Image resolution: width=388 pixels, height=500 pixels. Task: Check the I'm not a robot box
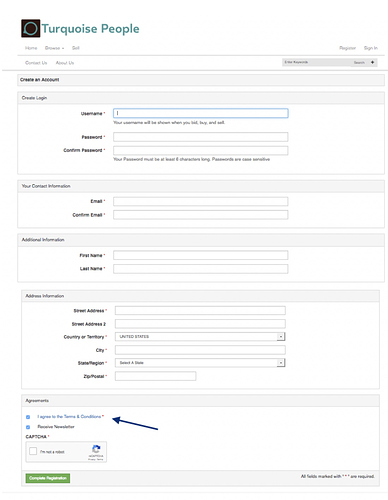click(33, 451)
